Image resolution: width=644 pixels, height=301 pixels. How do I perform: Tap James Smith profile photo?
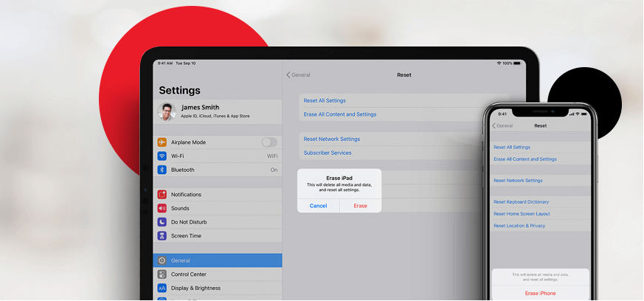166,111
